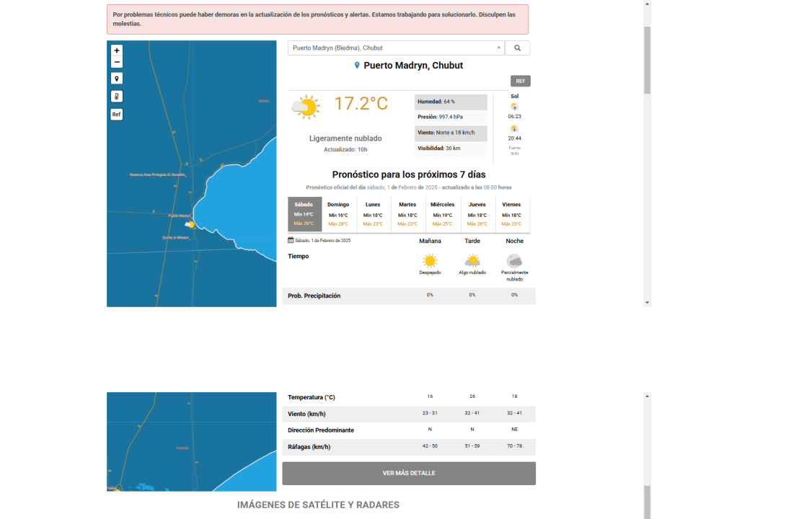
Task: Expand forecast with Ver Más Detalle
Action: [x=409, y=474]
